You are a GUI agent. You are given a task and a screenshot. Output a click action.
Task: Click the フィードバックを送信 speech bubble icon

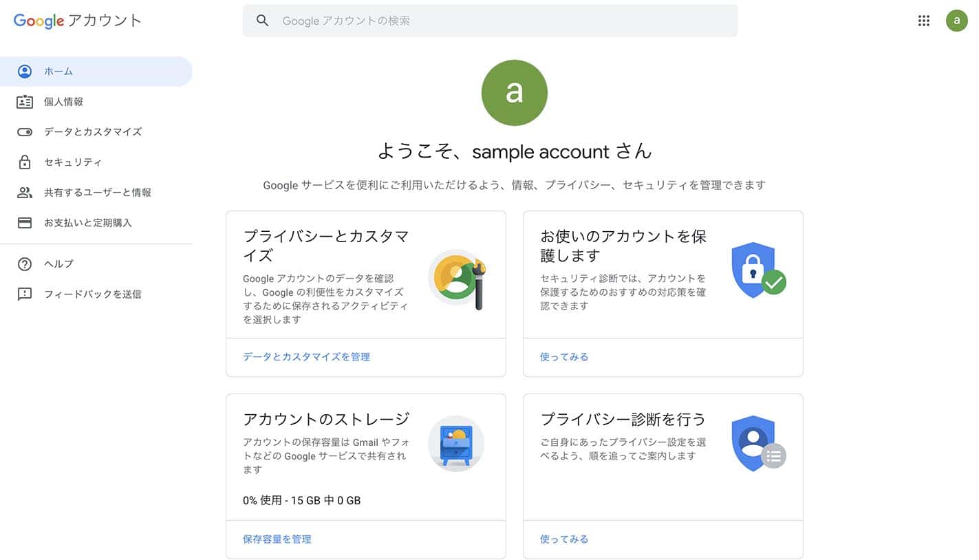click(x=25, y=294)
